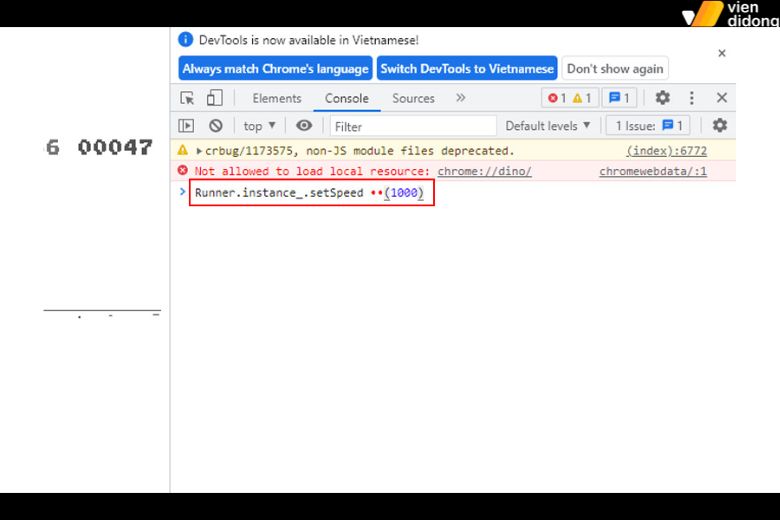
Task: Open console settings gear icon
Action: pyautogui.click(x=719, y=125)
